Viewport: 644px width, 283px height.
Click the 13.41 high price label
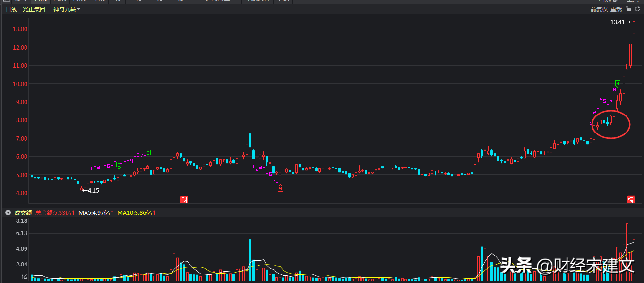pos(620,22)
